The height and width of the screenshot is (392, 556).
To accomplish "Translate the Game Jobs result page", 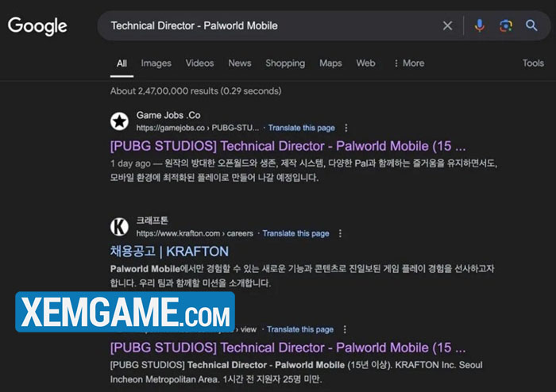I will click(x=301, y=128).
